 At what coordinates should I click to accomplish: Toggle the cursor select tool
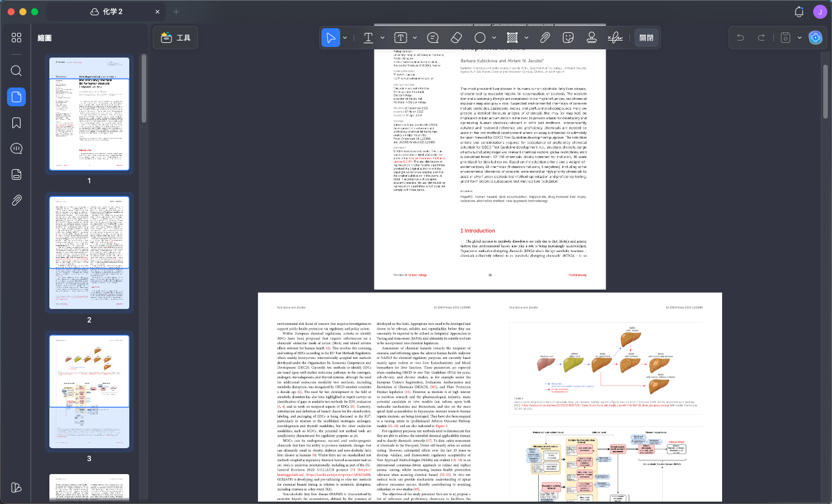tap(331, 38)
